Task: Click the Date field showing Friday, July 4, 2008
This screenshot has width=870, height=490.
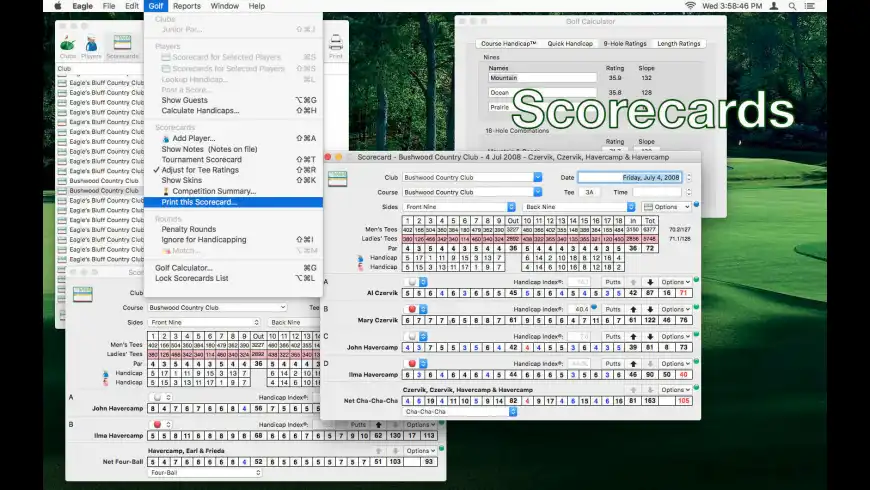Action: [630, 178]
